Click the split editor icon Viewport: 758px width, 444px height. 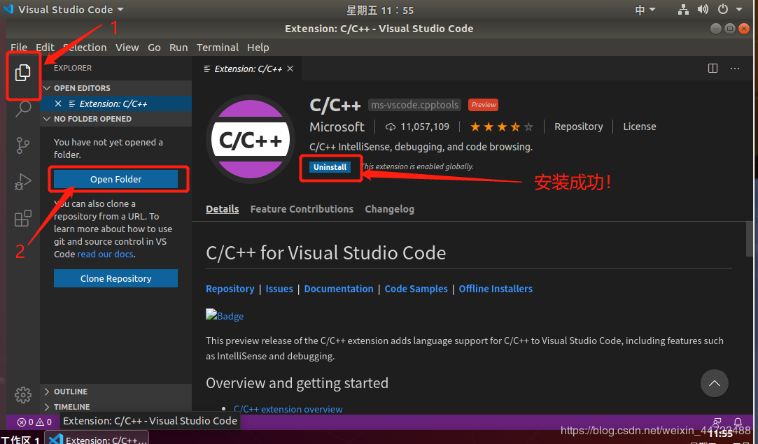[713, 68]
